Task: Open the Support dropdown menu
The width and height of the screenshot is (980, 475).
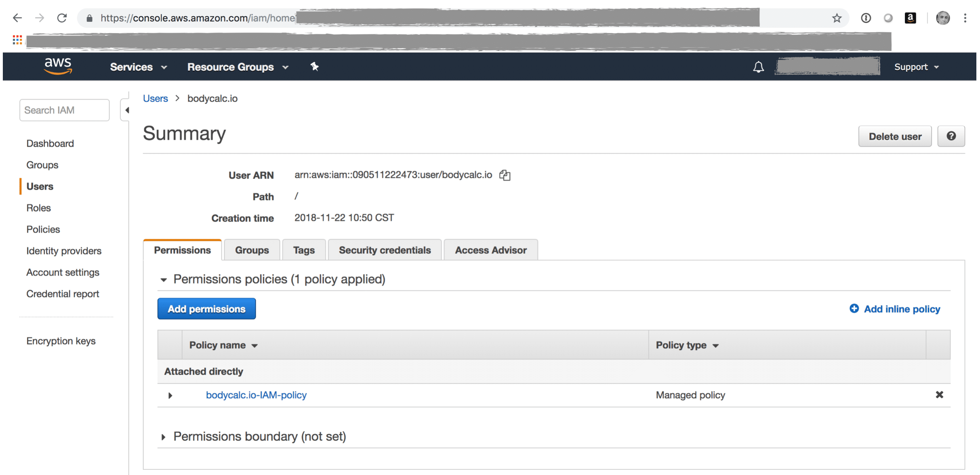Action: (916, 67)
